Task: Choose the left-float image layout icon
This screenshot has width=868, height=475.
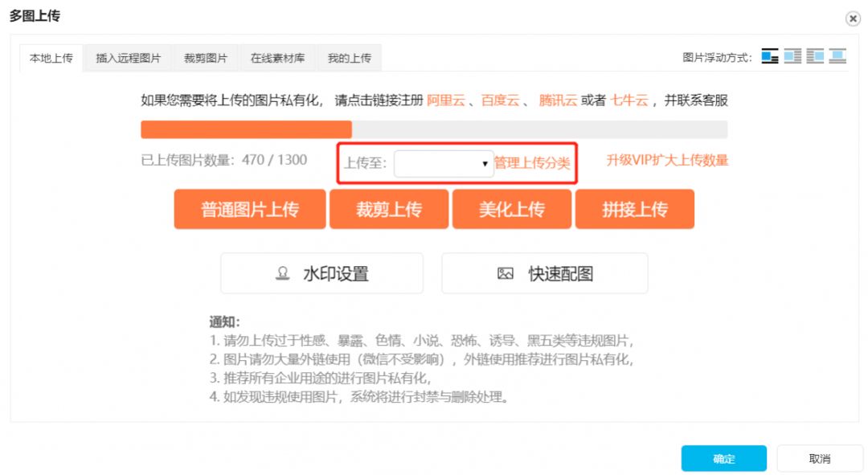Action: [793, 57]
